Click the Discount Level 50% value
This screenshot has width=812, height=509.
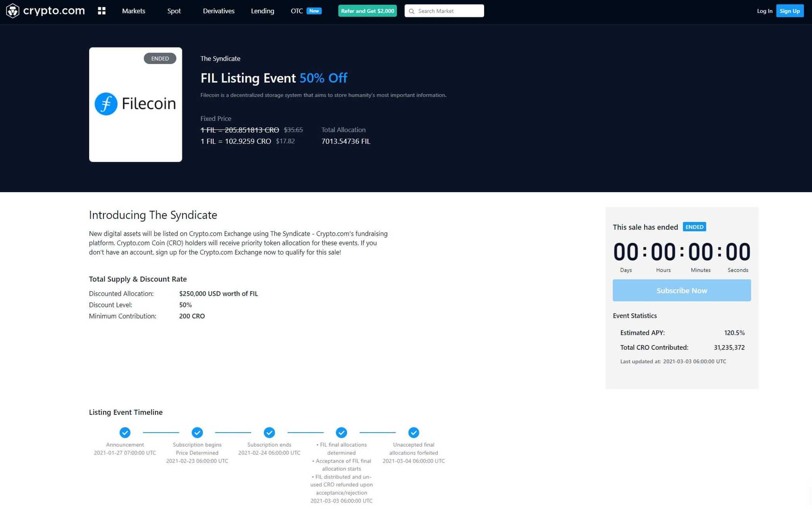coord(185,305)
